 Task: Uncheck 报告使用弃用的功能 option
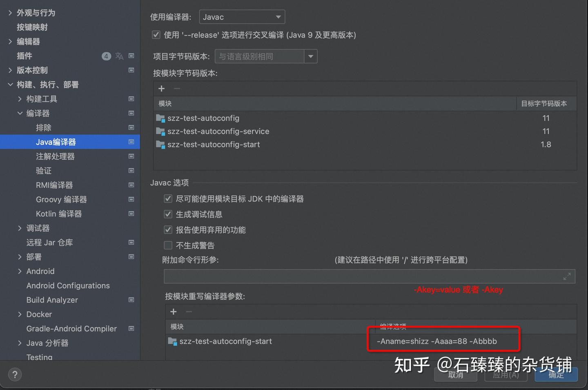[x=168, y=230]
